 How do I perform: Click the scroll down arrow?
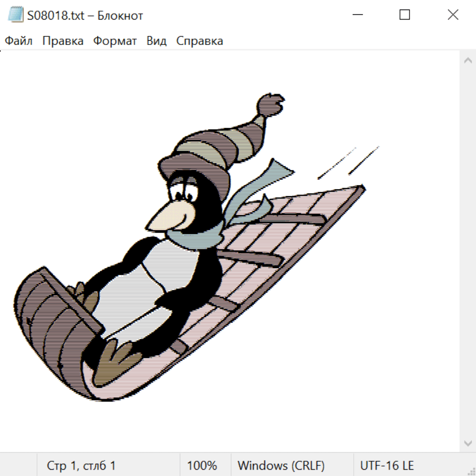468,443
